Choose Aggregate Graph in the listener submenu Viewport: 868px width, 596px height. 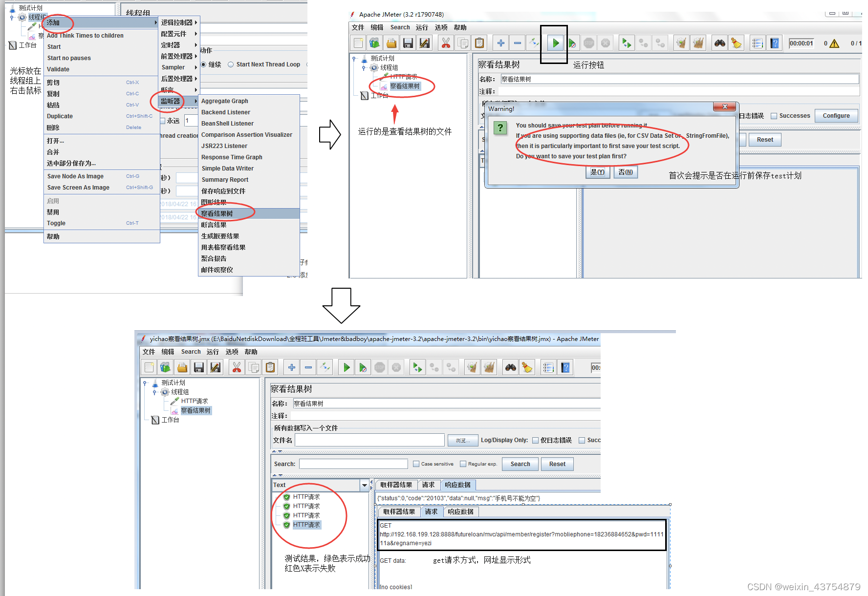point(249,101)
